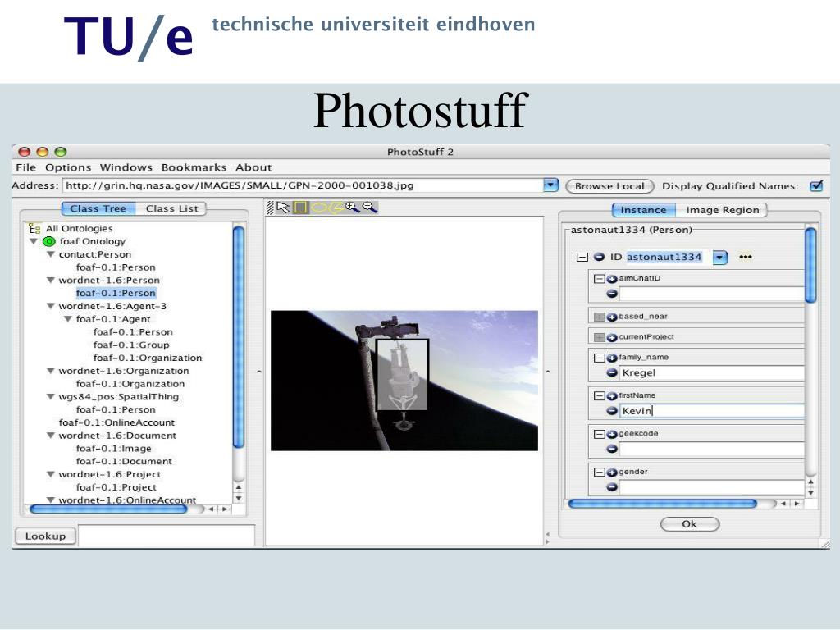Click the Address URL field

point(304,185)
